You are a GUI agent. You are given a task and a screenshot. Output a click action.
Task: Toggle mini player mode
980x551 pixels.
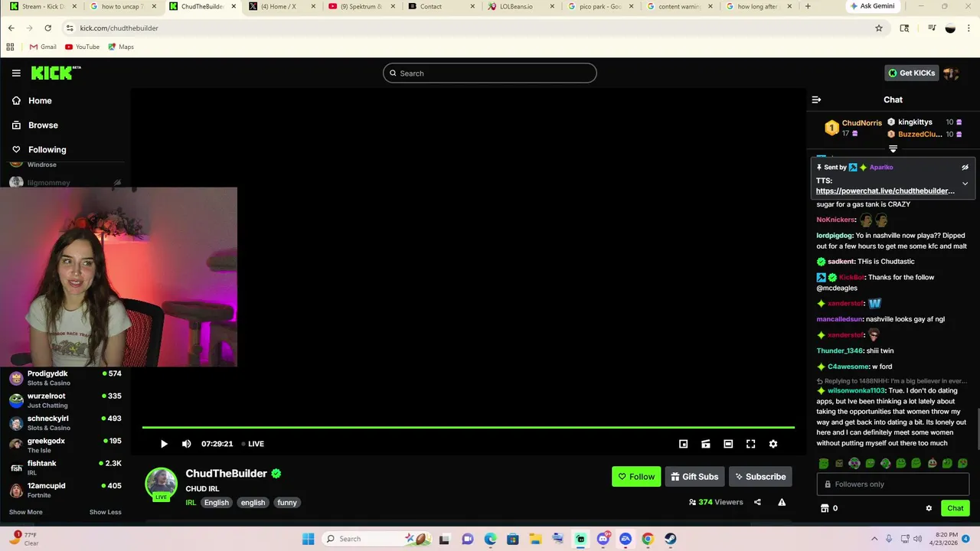[x=683, y=444]
